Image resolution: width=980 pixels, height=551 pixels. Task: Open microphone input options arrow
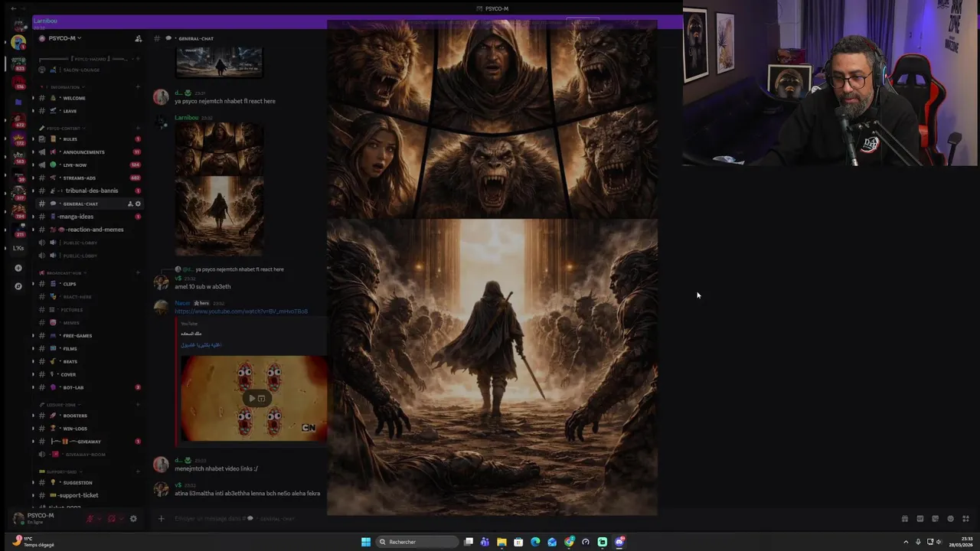point(100,519)
